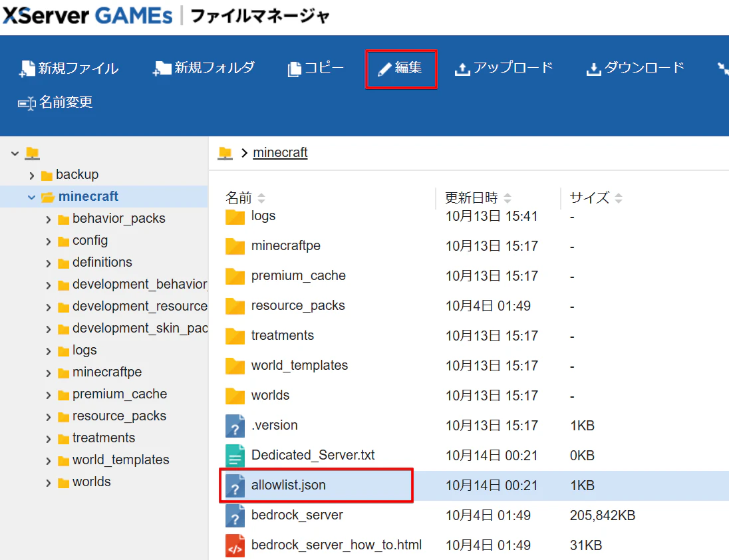
Task: Expand behavior_packs tree node
Action: (x=49, y=219)
